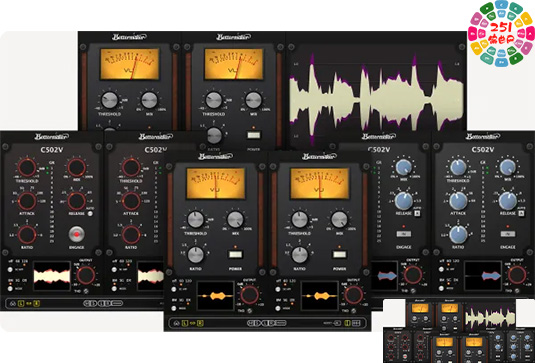Toggle AUTO 'A' button on far-right blue-knob panel
Viewport: 535px width, 363px height.
521,214
